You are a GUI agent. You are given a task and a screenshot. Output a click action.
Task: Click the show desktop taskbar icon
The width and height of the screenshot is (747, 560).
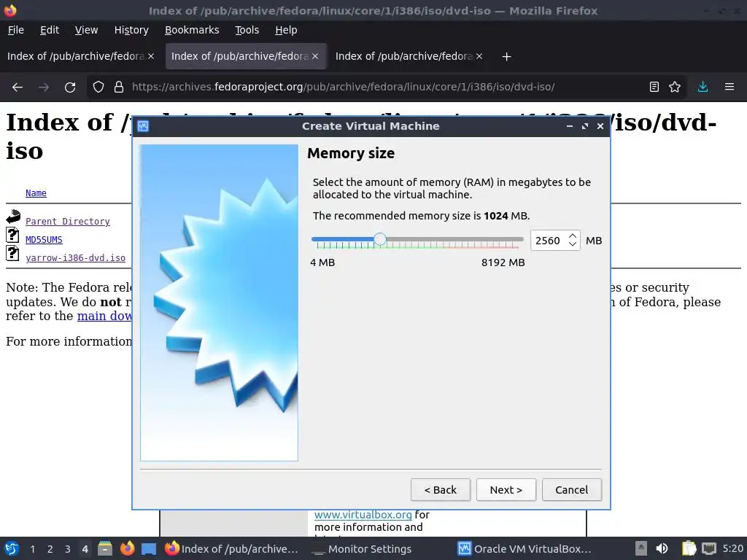pos(149,548)
